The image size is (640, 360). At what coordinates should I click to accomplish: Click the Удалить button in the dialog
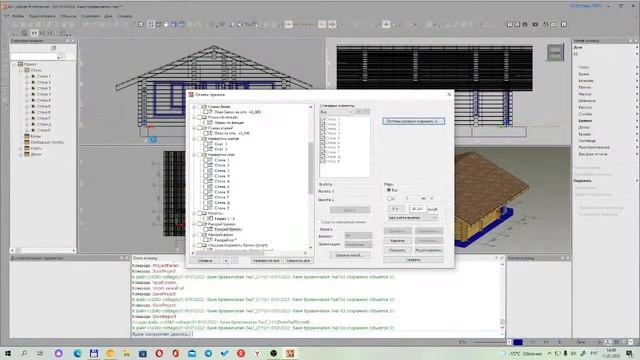pyautogui.click(x=398, y=241)
